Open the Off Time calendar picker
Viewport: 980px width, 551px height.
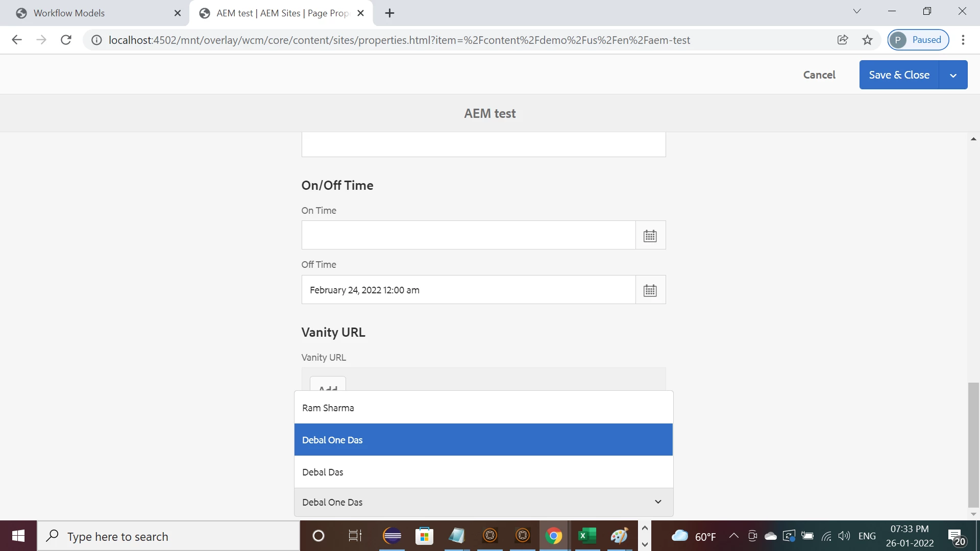650,290
